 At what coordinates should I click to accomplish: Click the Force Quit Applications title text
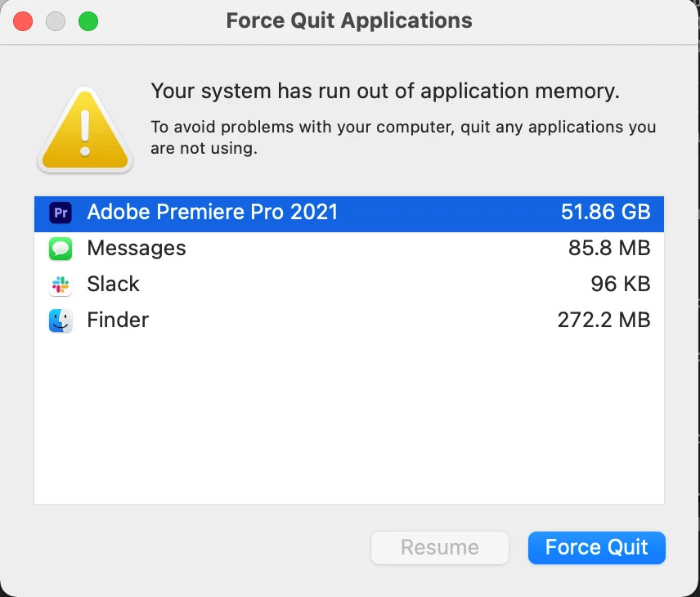(x=349, y=20)
